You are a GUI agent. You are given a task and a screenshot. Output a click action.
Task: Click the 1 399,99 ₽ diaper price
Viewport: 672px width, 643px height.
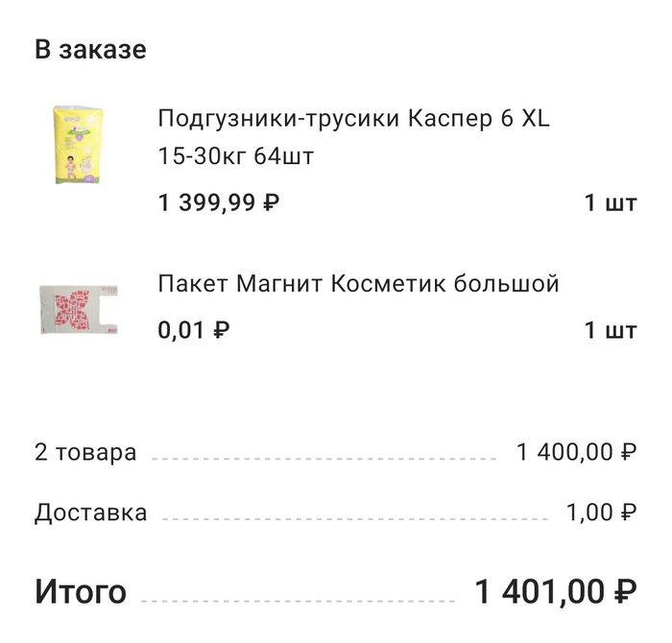pyautogui.click(x=219, y=202)
